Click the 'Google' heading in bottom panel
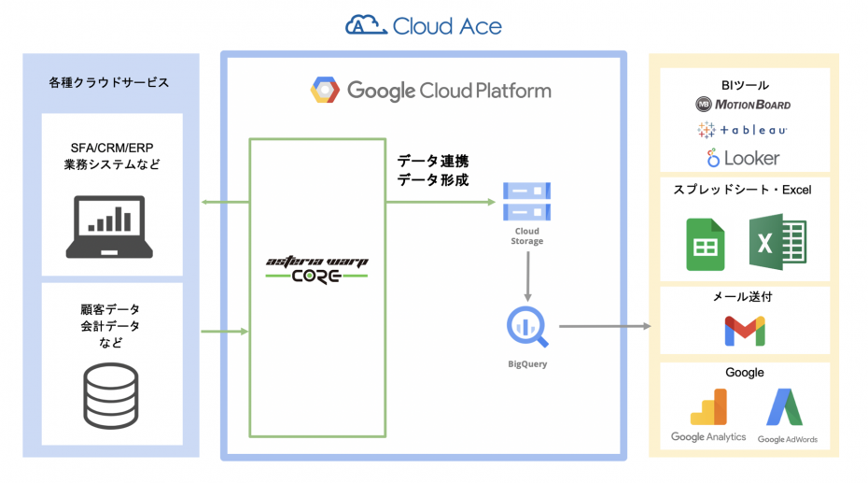The image size is (868, 483). click(x=745, y=373)
